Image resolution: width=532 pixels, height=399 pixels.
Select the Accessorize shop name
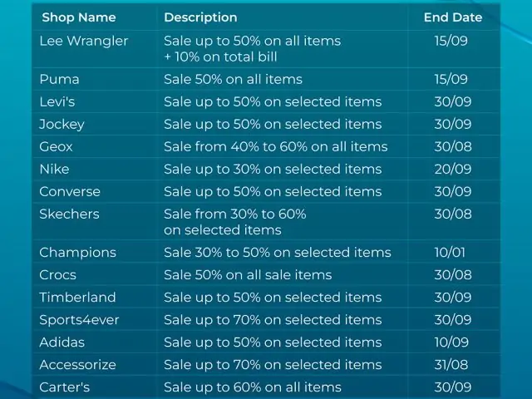(x=77, y=365)
